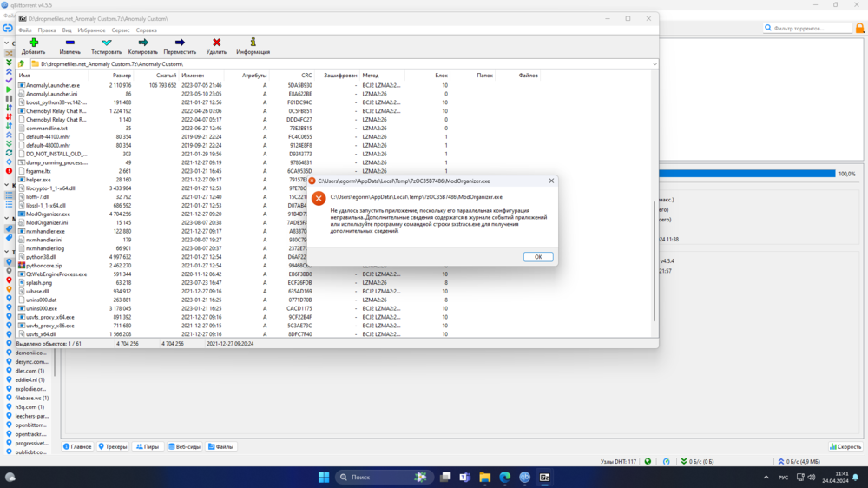This screenshot has height=488, width=868.
Task: Open the Сервис menu in 7-Zip
Action: (121, 30)
